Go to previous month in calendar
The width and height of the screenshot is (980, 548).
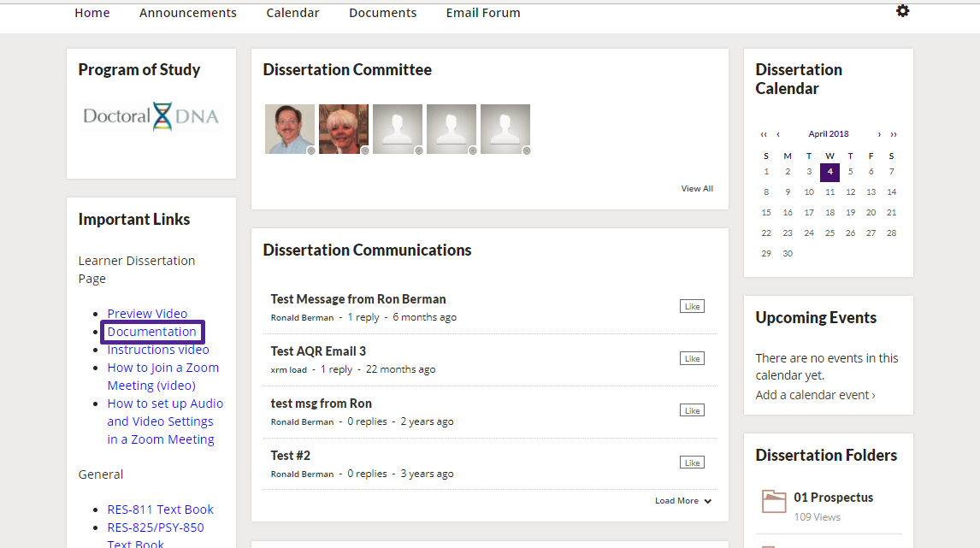pyautogui.click(x=778, y=134)
